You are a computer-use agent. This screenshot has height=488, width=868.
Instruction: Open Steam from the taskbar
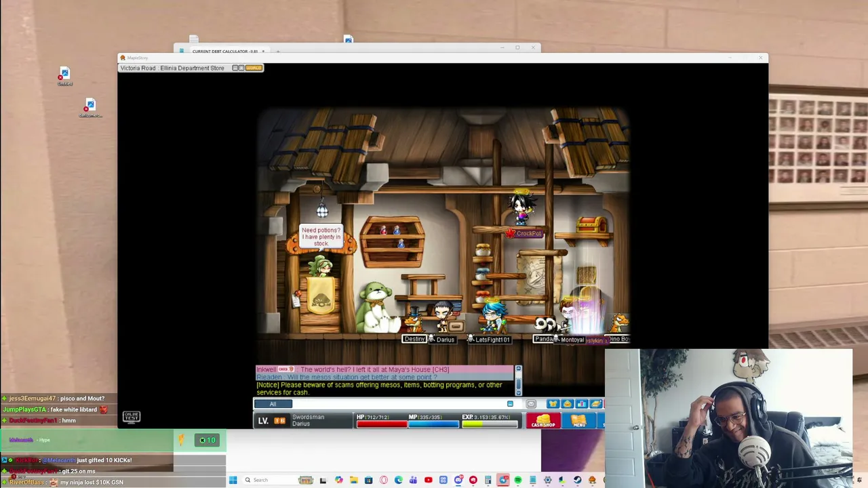[577, 481]
